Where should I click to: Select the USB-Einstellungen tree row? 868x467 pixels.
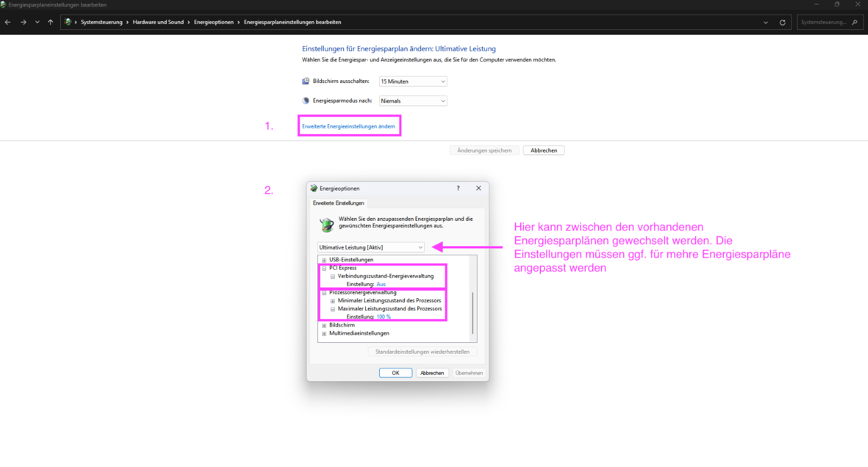[351, 260]
